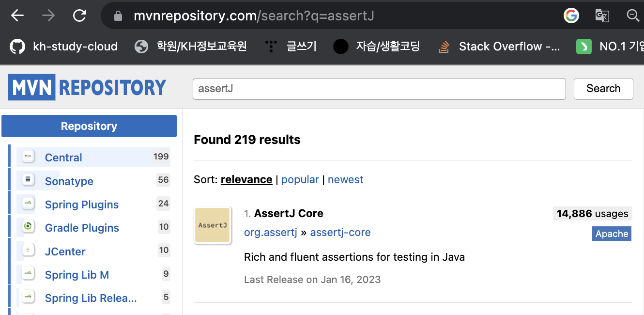644x315 pixels.
Task: Click the Spring Lib M repository icon
Action: (28, 274)
